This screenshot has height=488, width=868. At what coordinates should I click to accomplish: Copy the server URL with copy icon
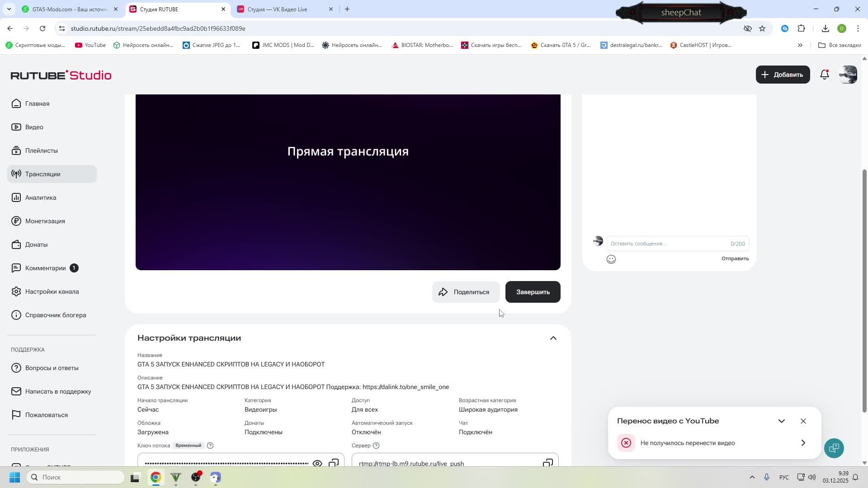(547, 463)
